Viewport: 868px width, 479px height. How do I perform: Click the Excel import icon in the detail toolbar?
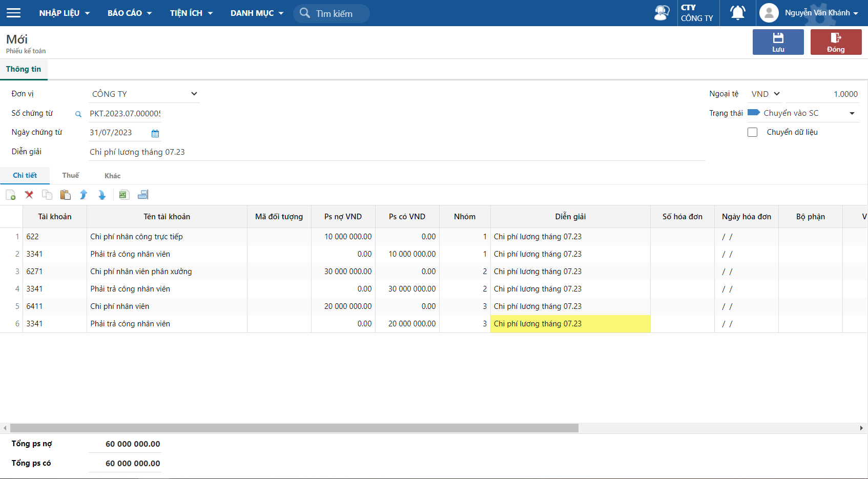(x=123, y=195)
